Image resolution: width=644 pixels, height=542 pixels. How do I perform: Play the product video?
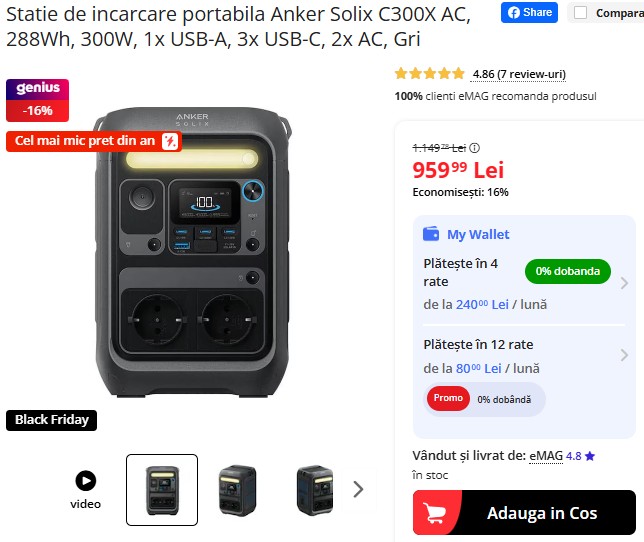(x=85, y=480)
